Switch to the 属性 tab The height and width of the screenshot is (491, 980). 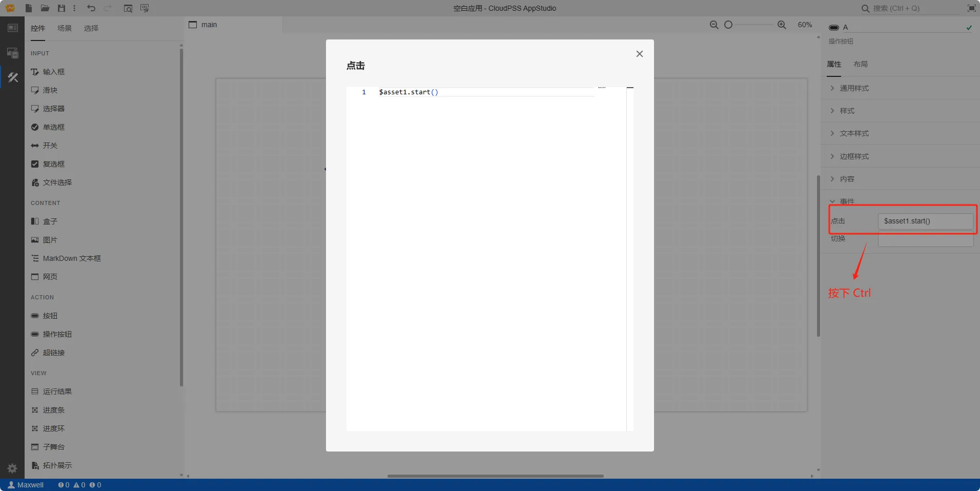834,64
